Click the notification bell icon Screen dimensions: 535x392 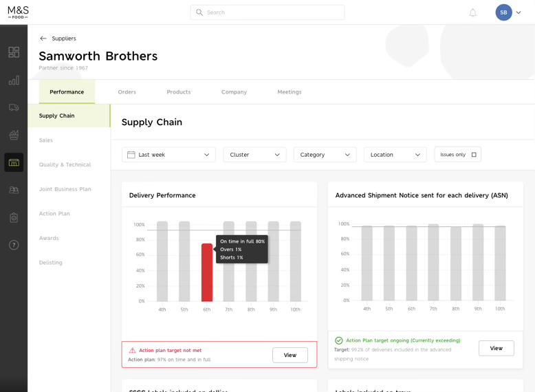[x=473, y=12]
